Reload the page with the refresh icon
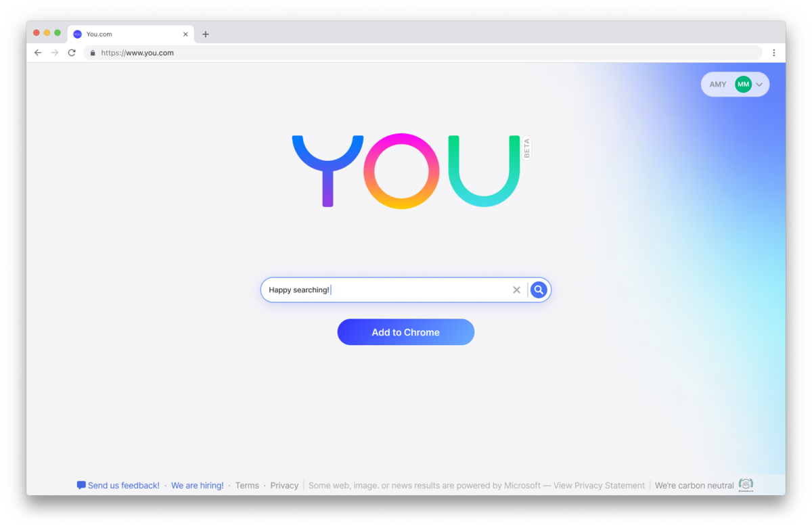812x527 pixels. 72,53
